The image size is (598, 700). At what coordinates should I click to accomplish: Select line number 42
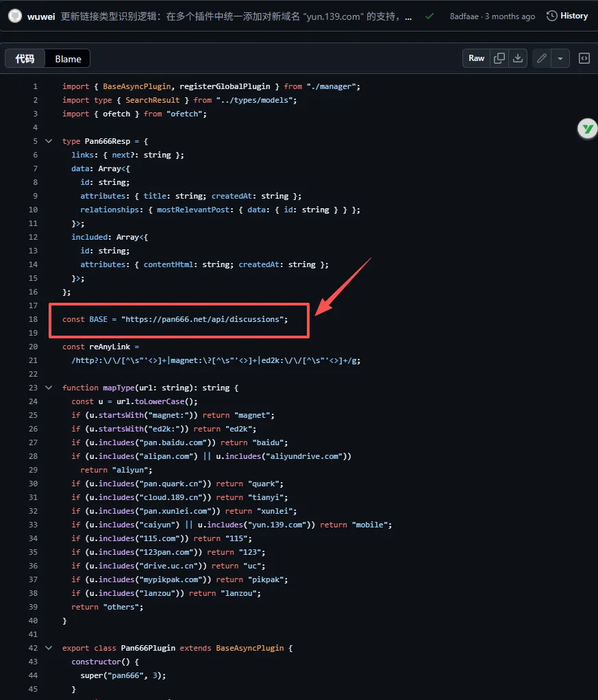[x=33, y=648]
